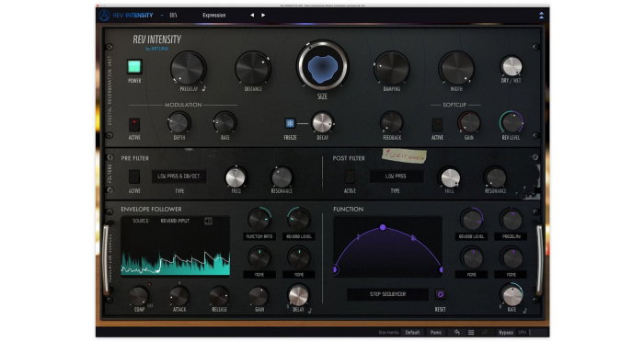This screenshot has height=342, width=644.
Task: Click the Softclip Gain knob
Action: (x=468, y=122)
